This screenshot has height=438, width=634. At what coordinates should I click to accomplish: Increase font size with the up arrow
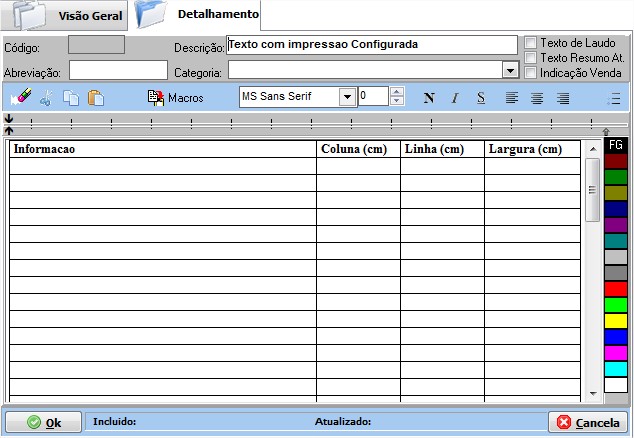tap(397, 92)
